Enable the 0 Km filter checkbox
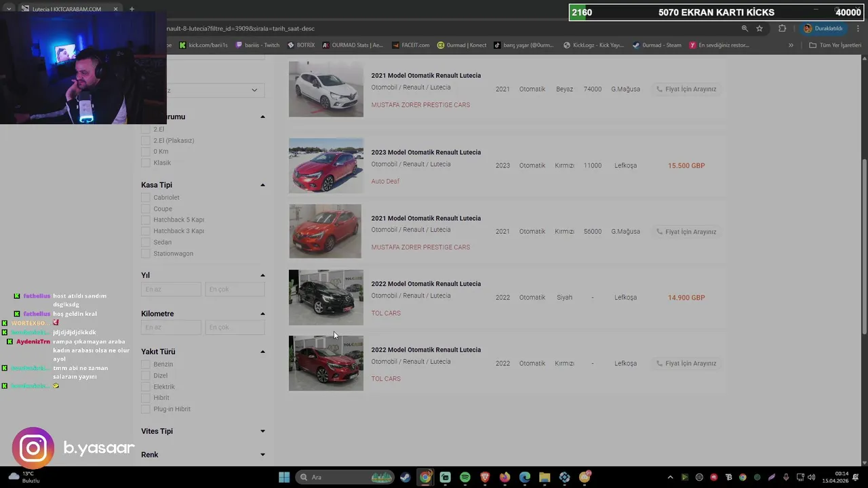868x488 pixels. 145,151
